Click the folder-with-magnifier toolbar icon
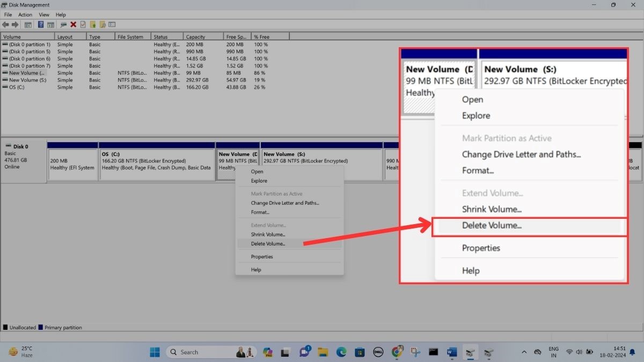Viewport: 644px width, 362px height. click(x=103, y=24)
